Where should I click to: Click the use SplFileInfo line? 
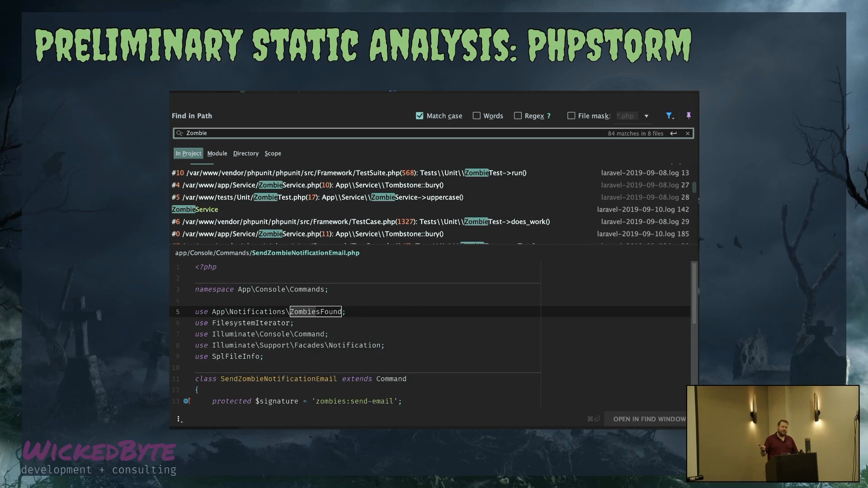229,357
